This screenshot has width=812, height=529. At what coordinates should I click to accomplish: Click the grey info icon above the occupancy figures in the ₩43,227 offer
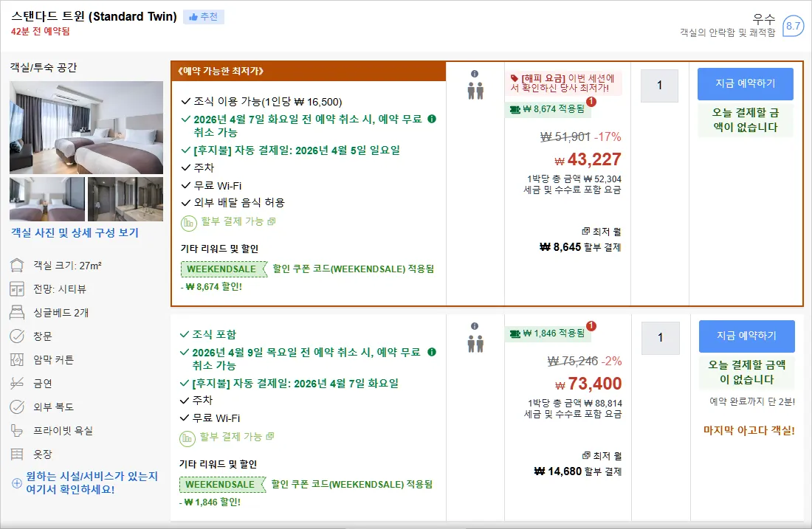475,74
